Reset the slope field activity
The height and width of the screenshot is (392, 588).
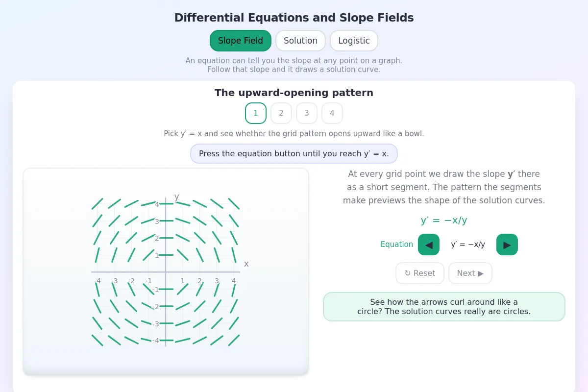click(420, 273)
